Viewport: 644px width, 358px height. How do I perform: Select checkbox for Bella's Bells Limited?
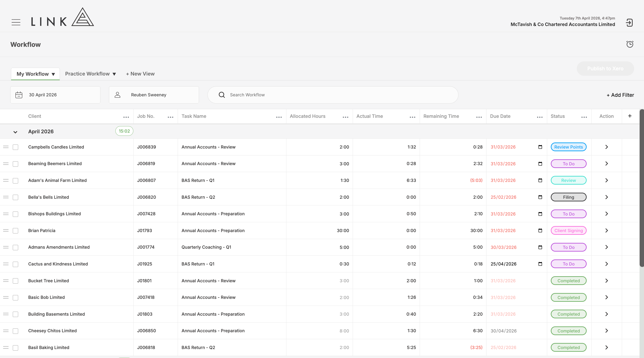tap(15, 197)
